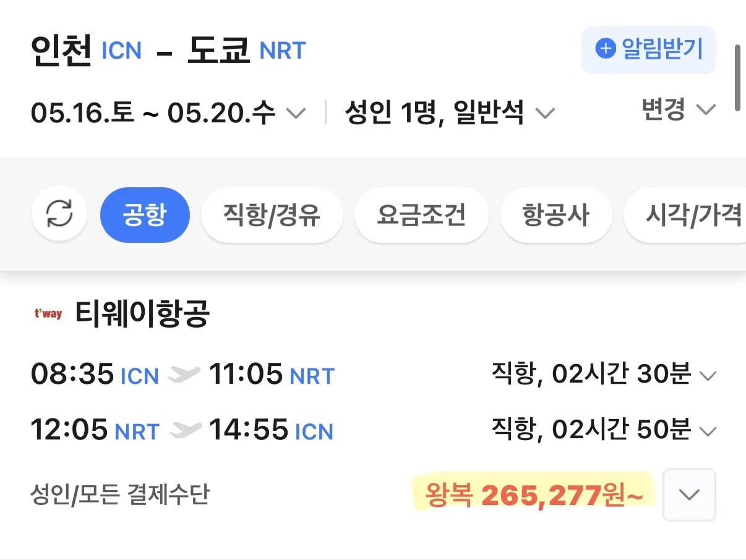Image resolution: width=746 pixels, height=560 pixels.
Task: Open the 직항/경유 filter
Action: click(272, 214)
